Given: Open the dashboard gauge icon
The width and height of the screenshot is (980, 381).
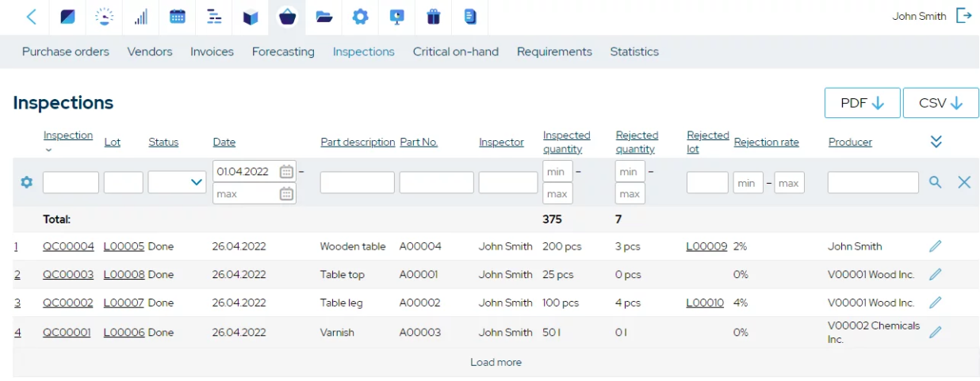Looking at the screenshot, I should [104, 17].
